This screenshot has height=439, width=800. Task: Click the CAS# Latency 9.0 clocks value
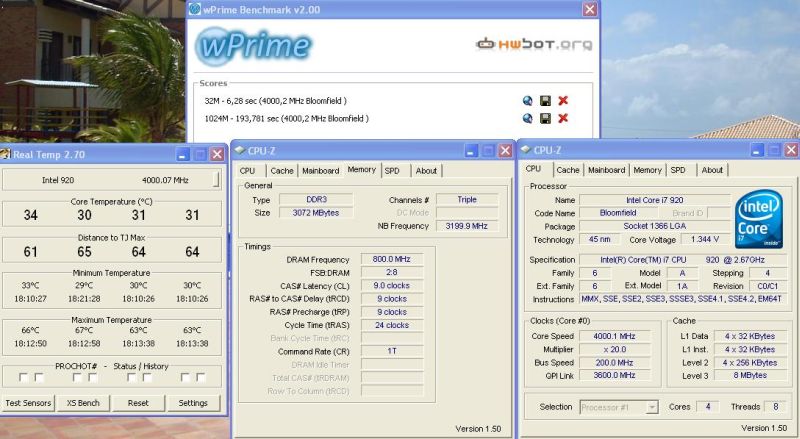click(391, 286)
